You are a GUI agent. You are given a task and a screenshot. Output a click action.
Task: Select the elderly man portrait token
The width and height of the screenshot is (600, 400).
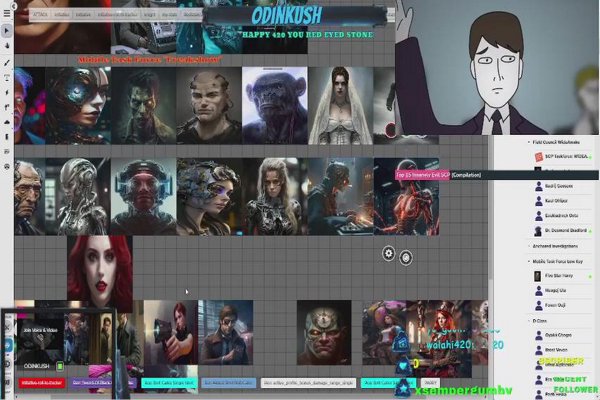coord(30,196)
